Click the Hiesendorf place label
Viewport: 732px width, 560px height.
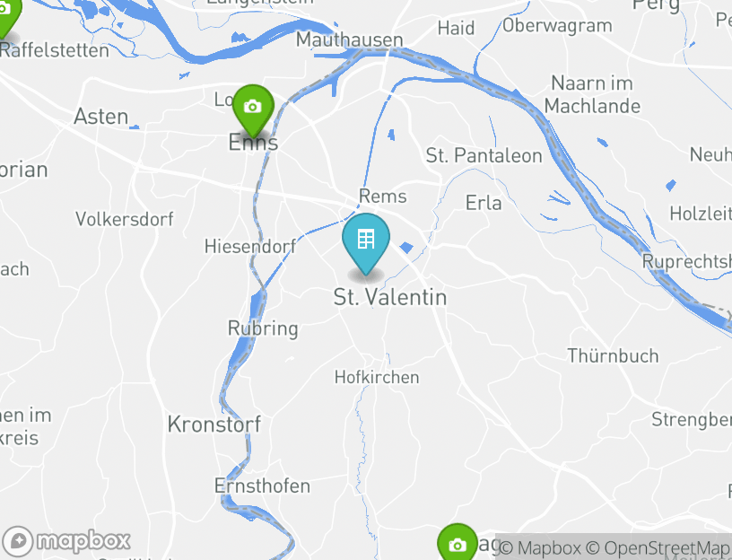(x=250, y=246)
